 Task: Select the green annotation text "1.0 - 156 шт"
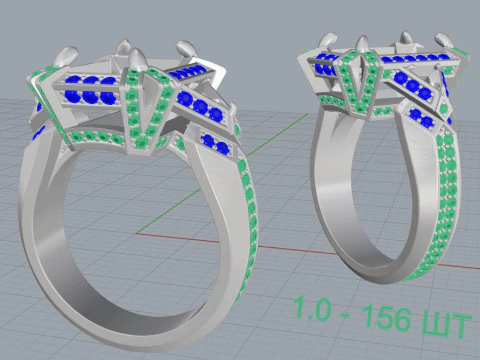382,317
